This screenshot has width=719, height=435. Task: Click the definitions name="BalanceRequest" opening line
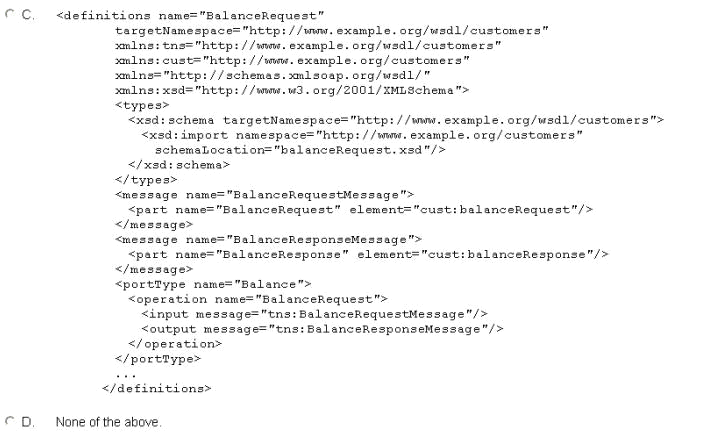tap(190, 16)
